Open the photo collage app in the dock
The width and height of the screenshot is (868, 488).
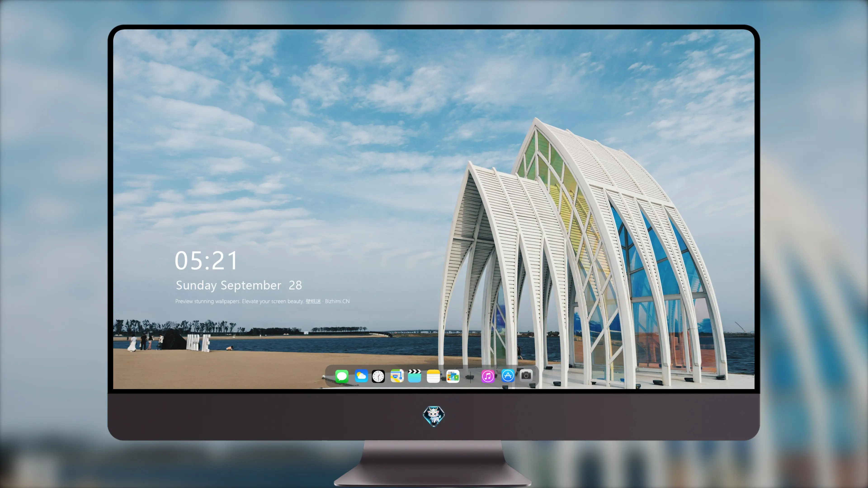(x=453, y=376)
